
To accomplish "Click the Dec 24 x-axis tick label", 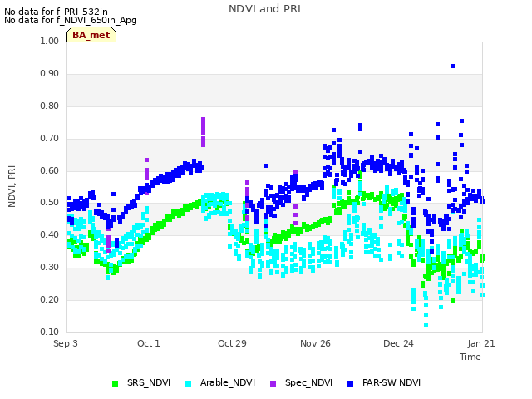I will click(398, 343).
